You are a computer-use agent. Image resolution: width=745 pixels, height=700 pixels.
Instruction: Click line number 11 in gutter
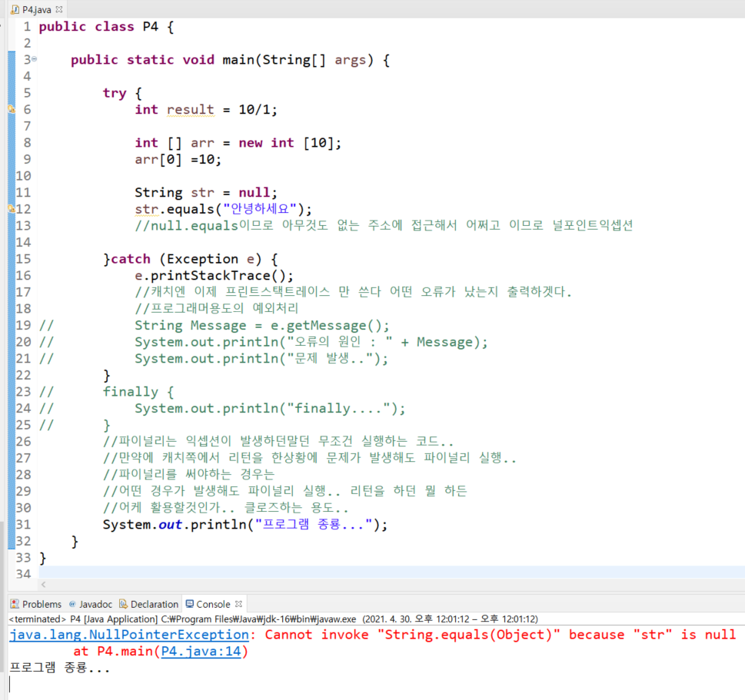[23, 192]
